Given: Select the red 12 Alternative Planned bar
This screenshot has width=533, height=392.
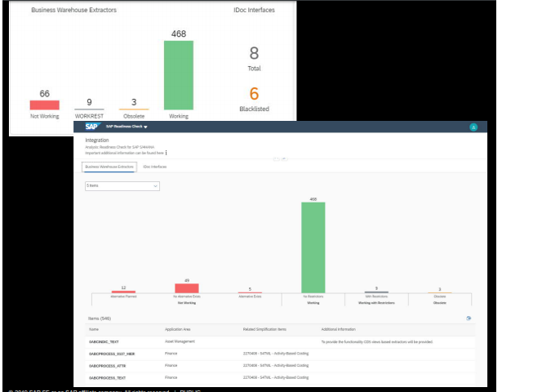Looking at the screenshot, I should pyautogui.click(x=123, y=292).
